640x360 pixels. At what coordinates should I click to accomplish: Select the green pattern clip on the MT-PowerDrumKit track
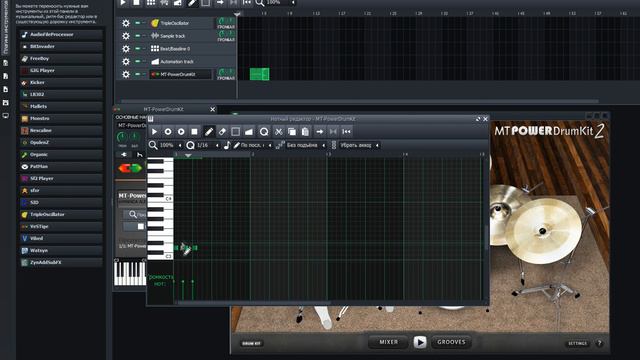tap(260, 74)
